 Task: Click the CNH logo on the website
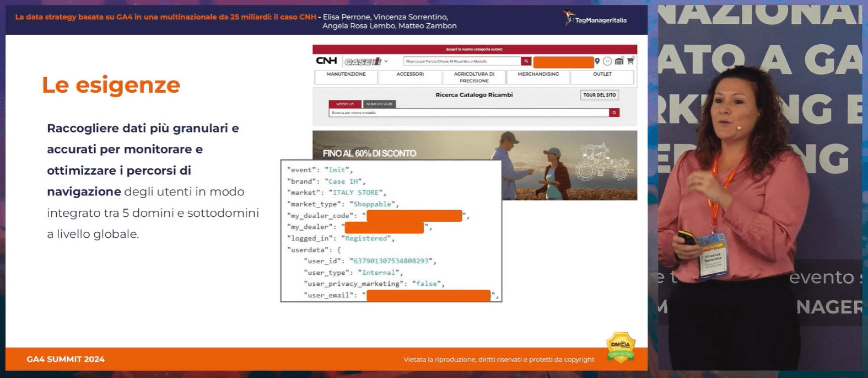coord(326,61)
